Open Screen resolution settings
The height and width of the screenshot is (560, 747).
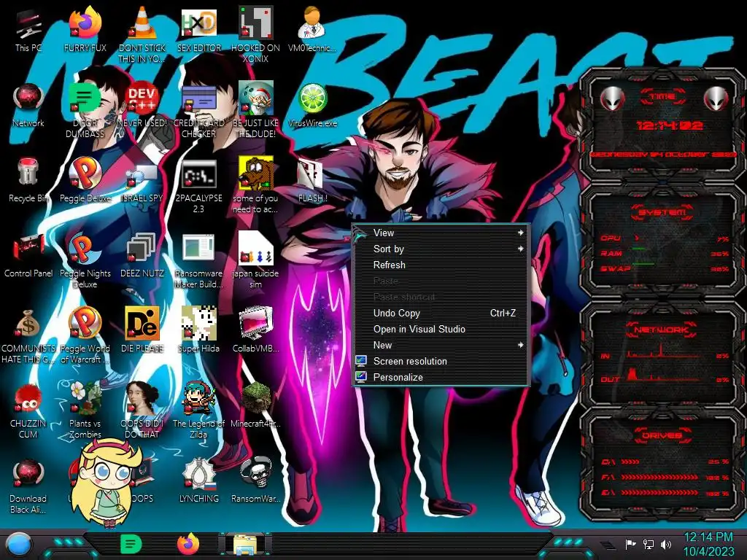pos(441,361)
